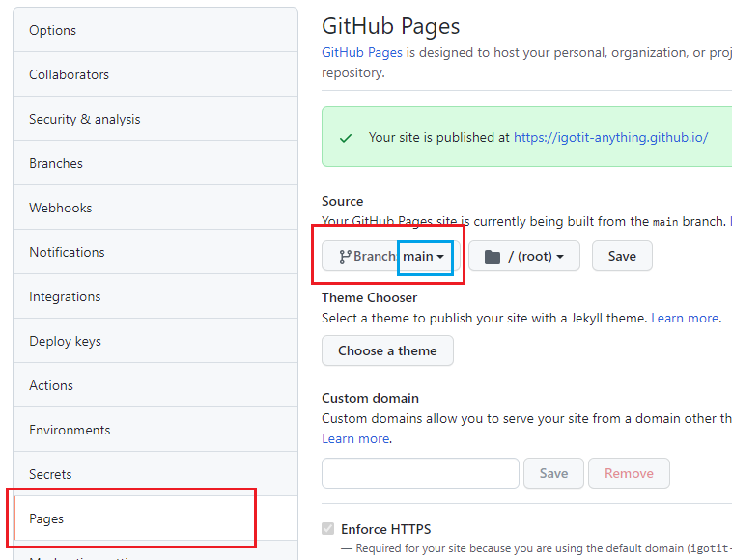Click the Save button for custom domain
The width and height of the screenshot is (732, 560).
[x=553, y=473]
